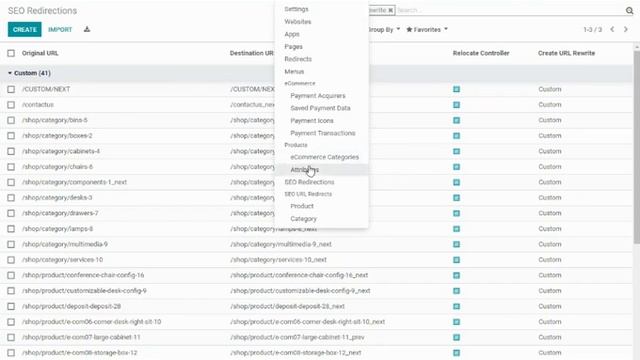Click the download export icon
640x360 pixels.
tap(87, 29)
